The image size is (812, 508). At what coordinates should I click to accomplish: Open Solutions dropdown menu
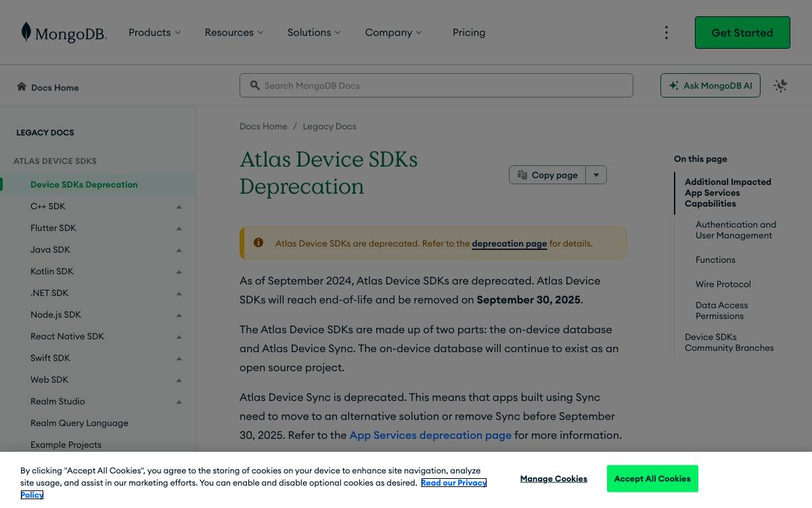click(314, 33)
